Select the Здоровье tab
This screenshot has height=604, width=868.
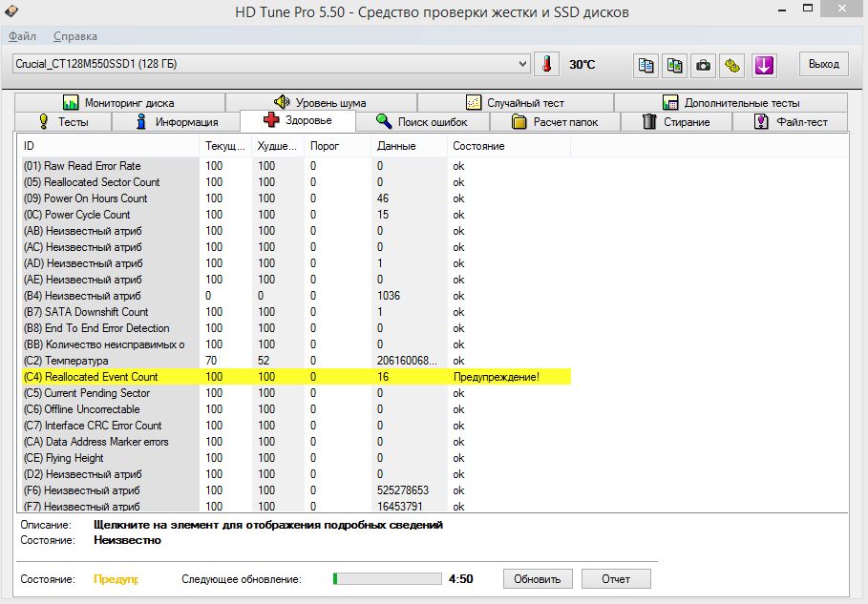point(298,120)
